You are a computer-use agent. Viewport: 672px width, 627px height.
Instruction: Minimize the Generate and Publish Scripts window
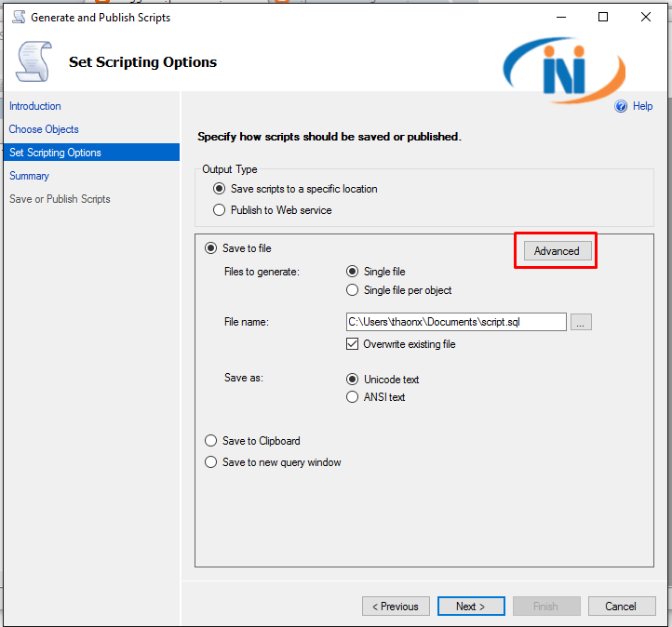tap(561, 17)
